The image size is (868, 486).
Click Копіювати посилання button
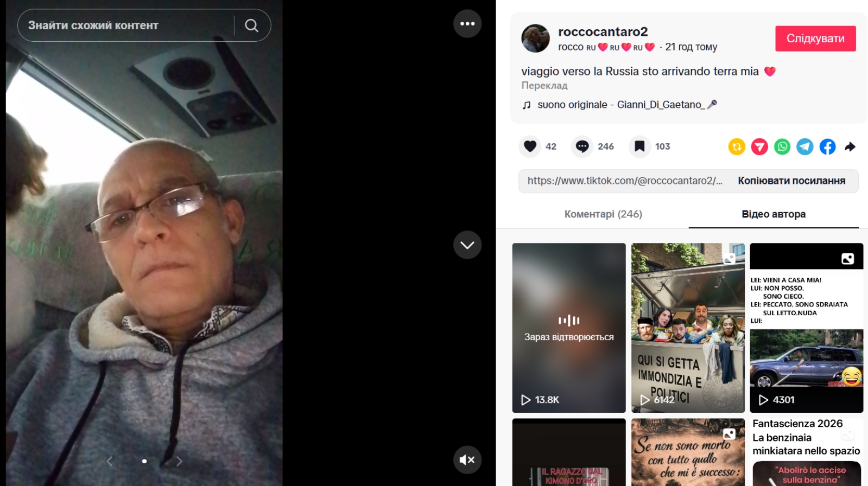coord(791,181)
